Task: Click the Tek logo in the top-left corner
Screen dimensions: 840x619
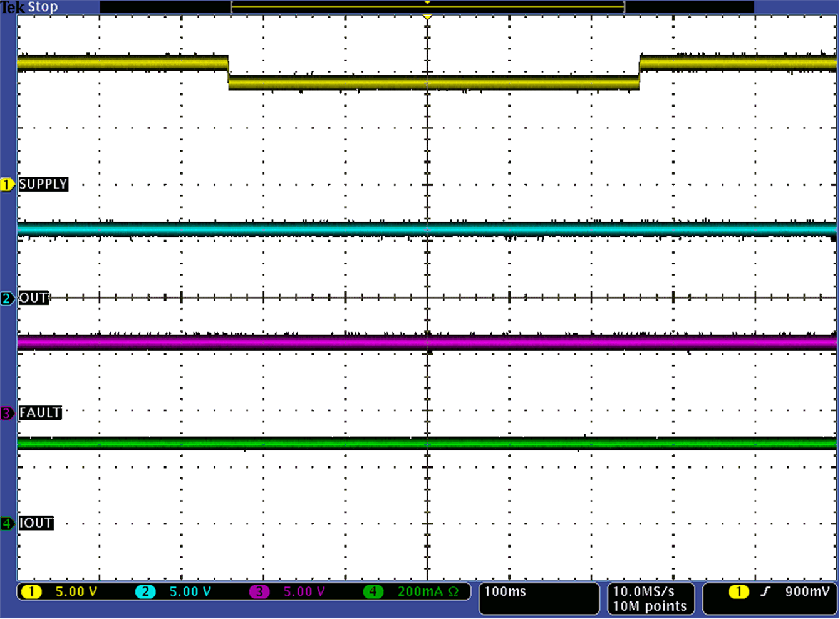Action: (x=13, y=7)
